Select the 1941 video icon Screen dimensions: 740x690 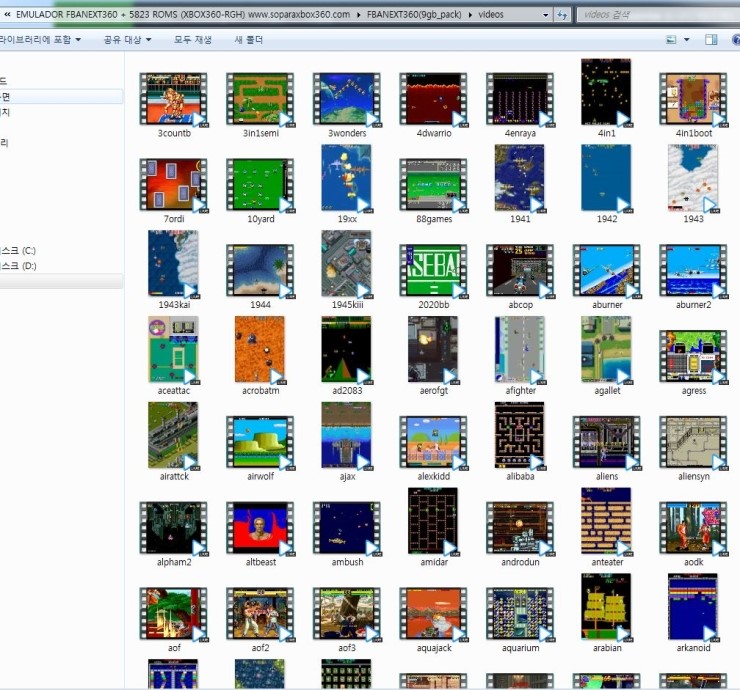pos(520,178)
